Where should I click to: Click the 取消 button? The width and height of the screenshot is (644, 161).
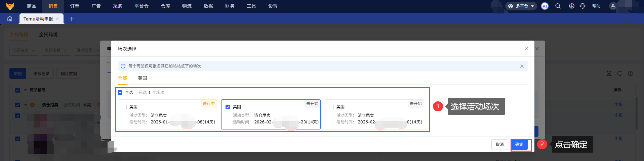coord(500,145)
